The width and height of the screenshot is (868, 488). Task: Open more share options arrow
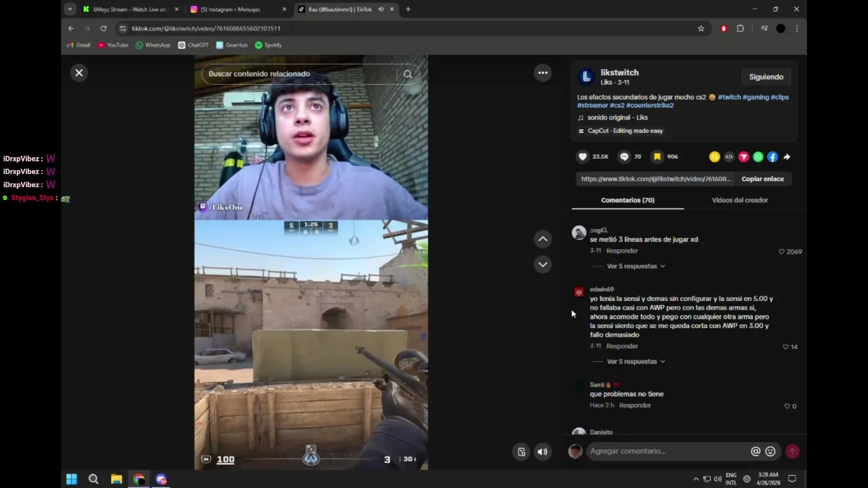coord(787,157)
